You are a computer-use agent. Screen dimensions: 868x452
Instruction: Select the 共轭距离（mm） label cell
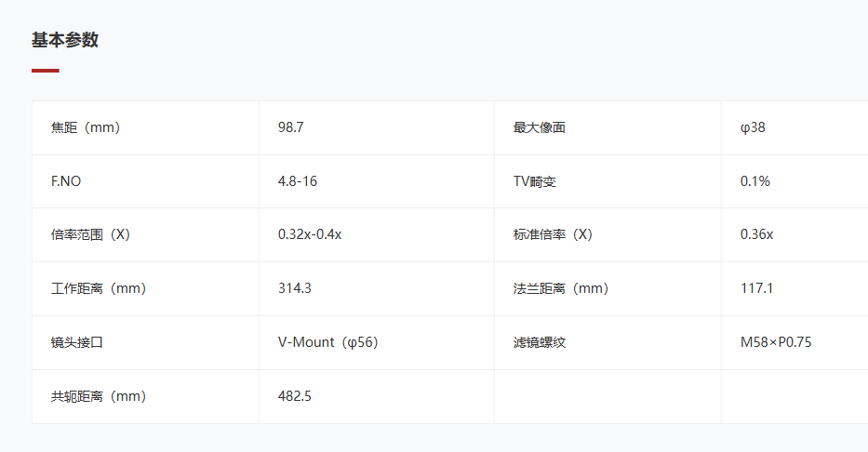145,397
